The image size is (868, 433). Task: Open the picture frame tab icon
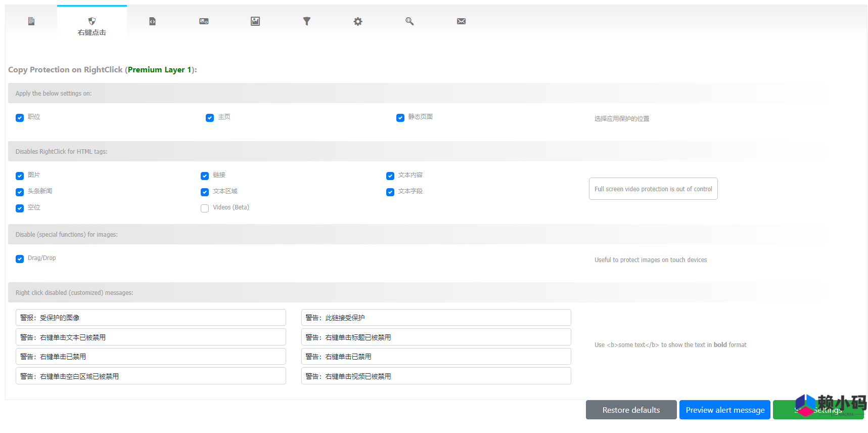[255, 21]
